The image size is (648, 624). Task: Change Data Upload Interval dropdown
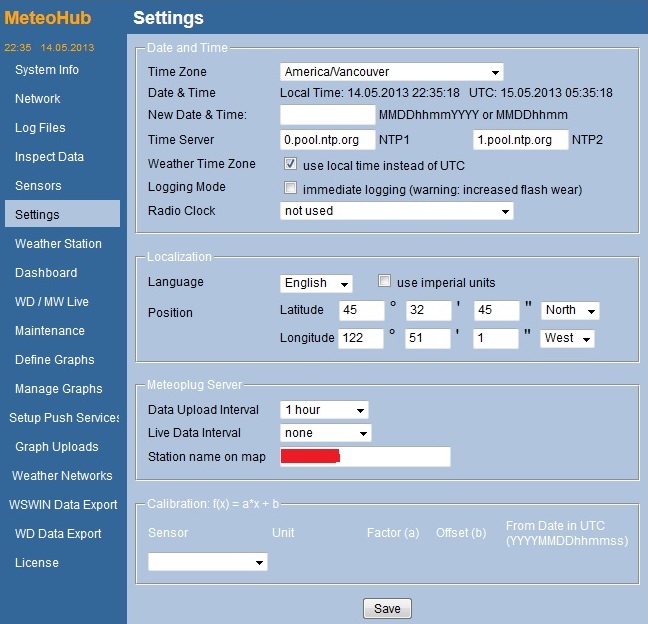(324, 410)
